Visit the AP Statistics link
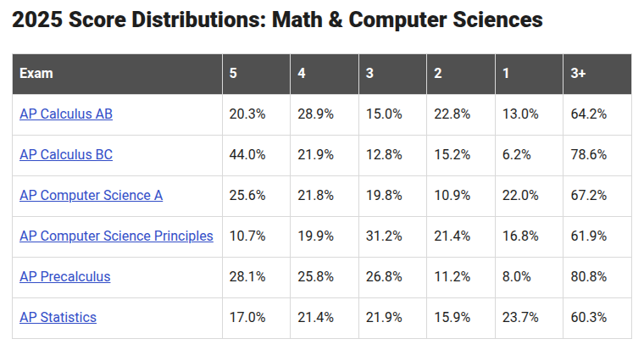The height and width of the screenshot is (350, 644). point(58,318)
